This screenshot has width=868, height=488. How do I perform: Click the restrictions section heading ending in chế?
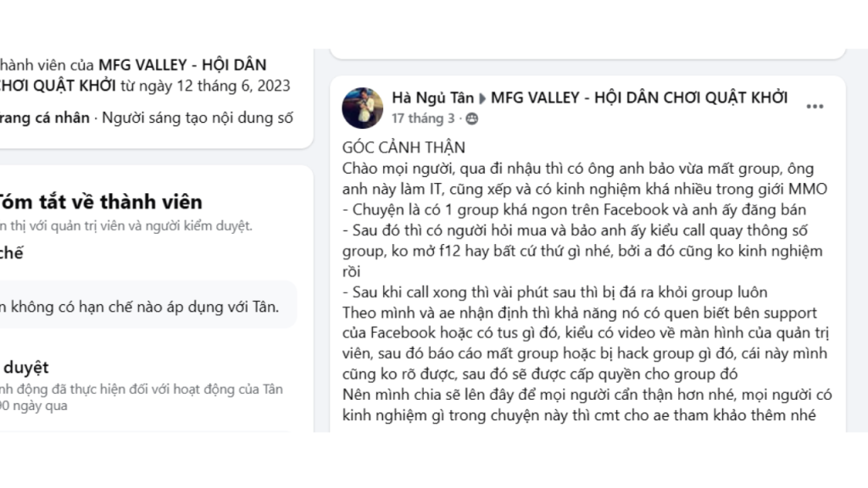tap(12, 253)
